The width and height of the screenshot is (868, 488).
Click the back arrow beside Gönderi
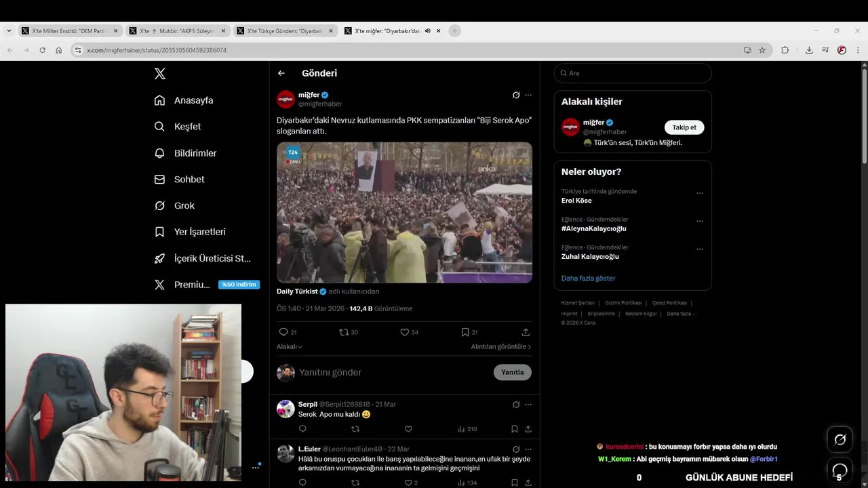point(281,73)
